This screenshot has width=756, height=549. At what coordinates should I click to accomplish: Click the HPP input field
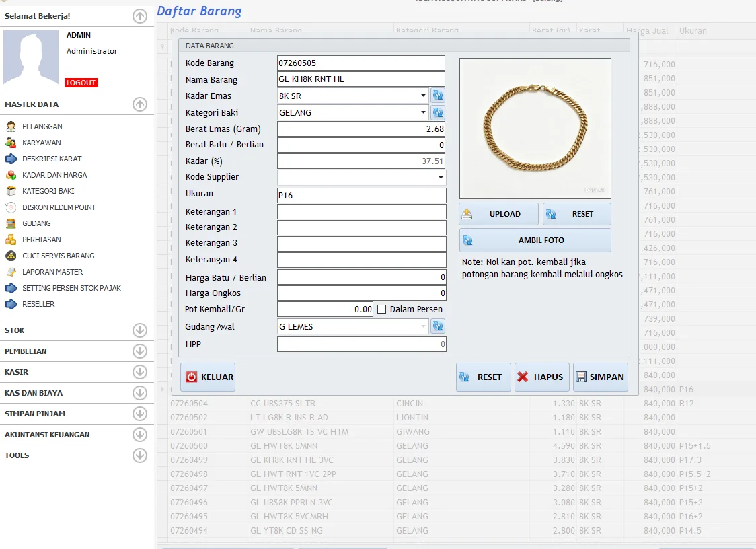click(362, 344)
